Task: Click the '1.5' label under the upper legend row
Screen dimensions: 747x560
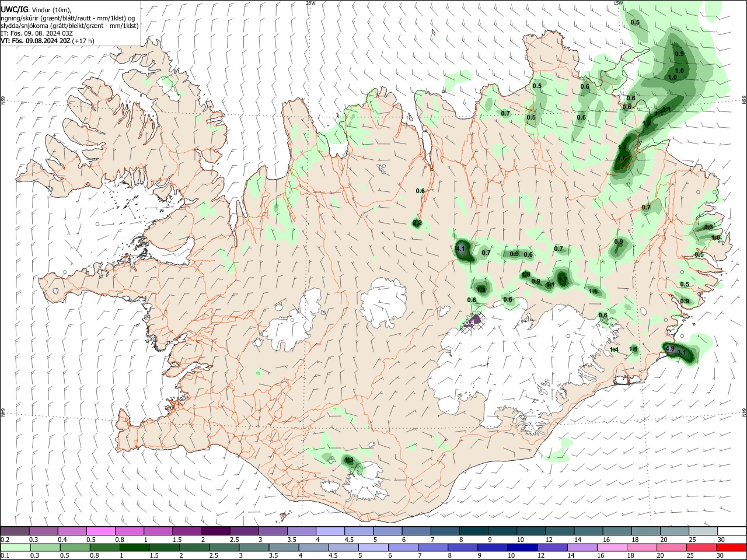Action: 177,540
